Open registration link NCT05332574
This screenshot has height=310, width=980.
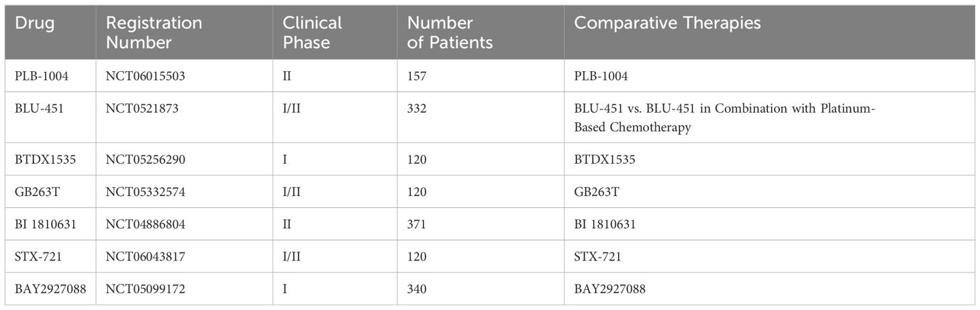145,193
